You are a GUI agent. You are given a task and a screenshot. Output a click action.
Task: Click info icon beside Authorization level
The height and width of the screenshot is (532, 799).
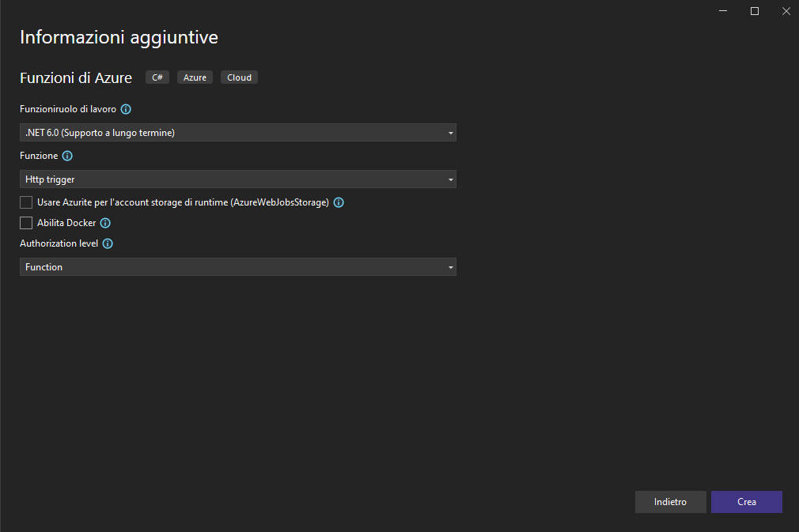point(108,243)
